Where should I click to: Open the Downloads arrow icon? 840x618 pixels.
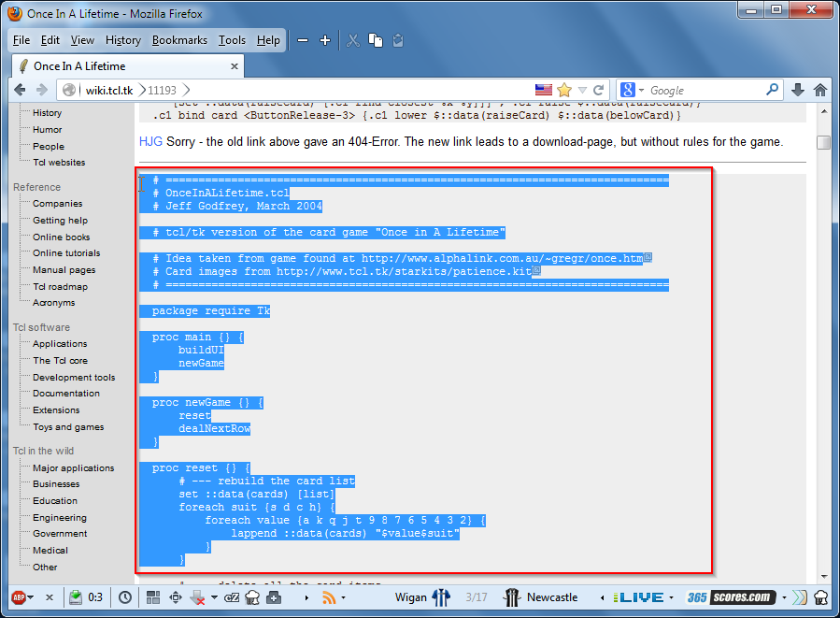[798, 90]
